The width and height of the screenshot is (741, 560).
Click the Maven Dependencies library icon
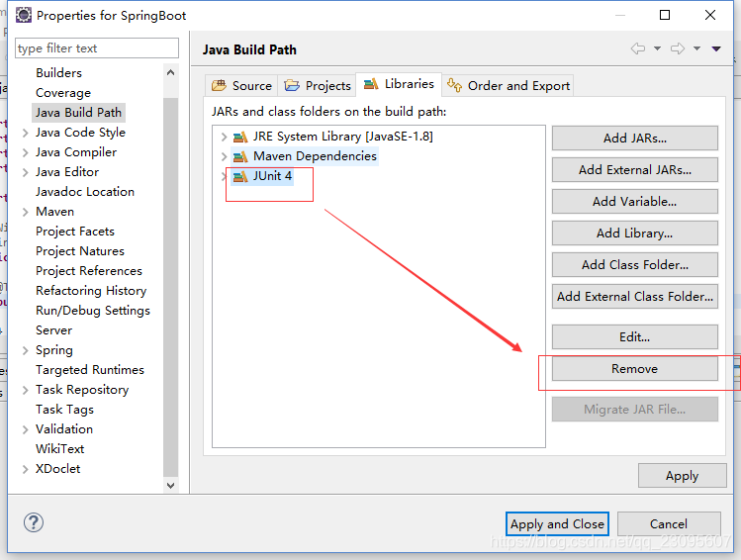click(240, 156)
